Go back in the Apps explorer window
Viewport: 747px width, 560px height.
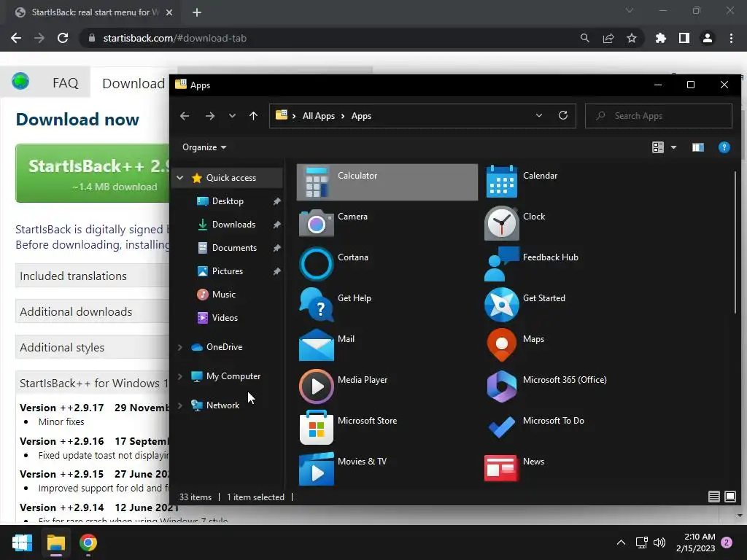(185, 116)
